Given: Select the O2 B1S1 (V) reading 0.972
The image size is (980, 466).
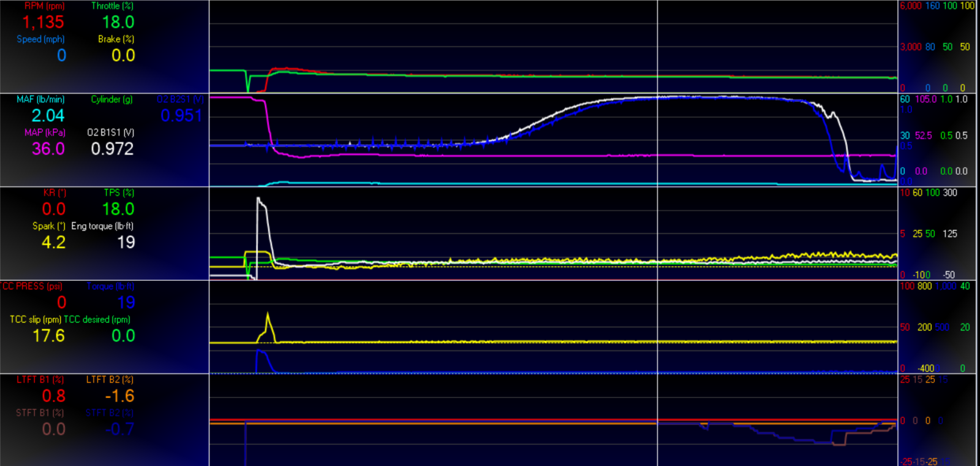Looking at the screenshot, I should click(x=112, y=148).
